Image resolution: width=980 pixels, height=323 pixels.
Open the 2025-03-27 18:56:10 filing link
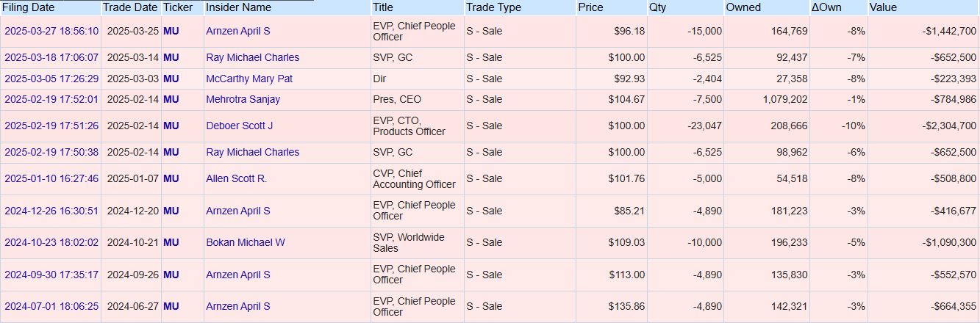pyautogui.click(x=51, y=31)
